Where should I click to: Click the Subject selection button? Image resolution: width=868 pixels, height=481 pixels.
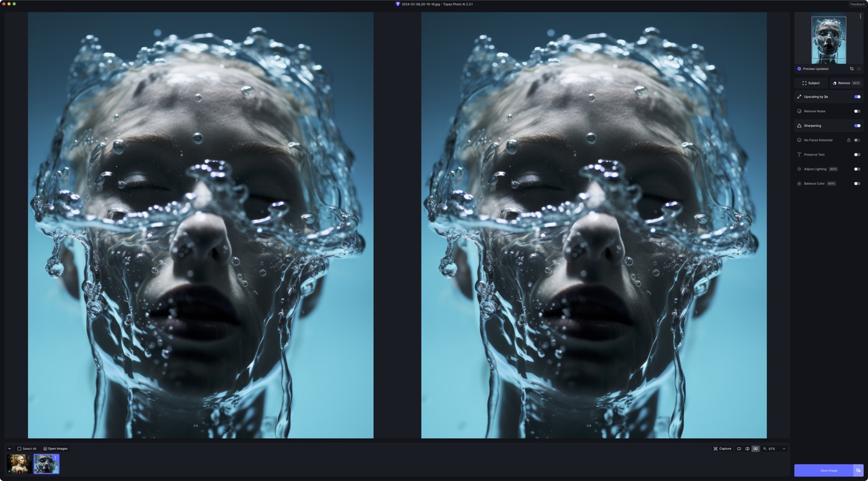point(811,83)
